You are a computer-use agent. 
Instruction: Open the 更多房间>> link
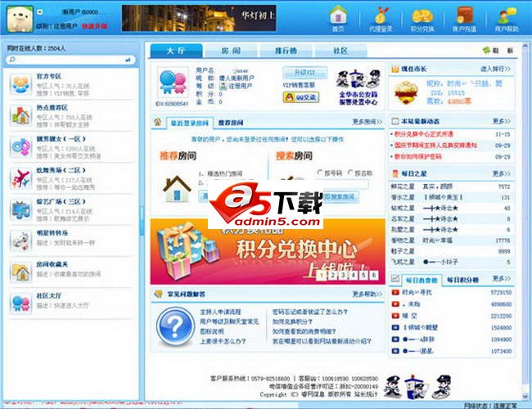367,121
